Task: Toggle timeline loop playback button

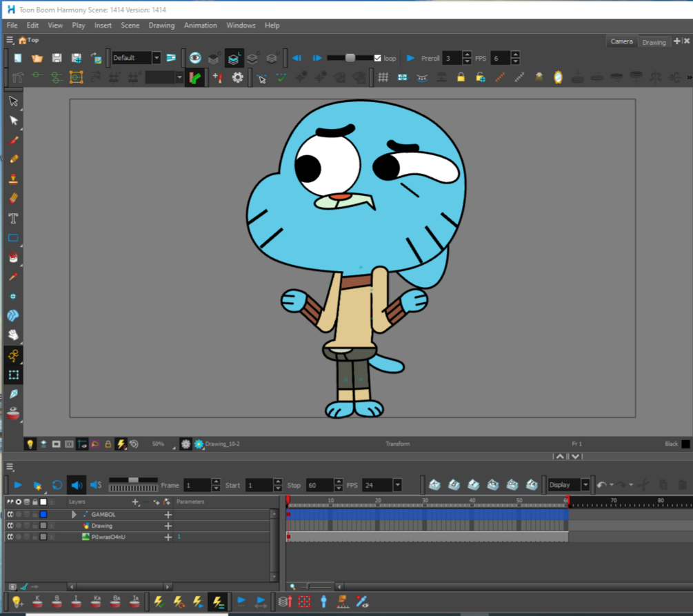Action: [x=57, y=485]
